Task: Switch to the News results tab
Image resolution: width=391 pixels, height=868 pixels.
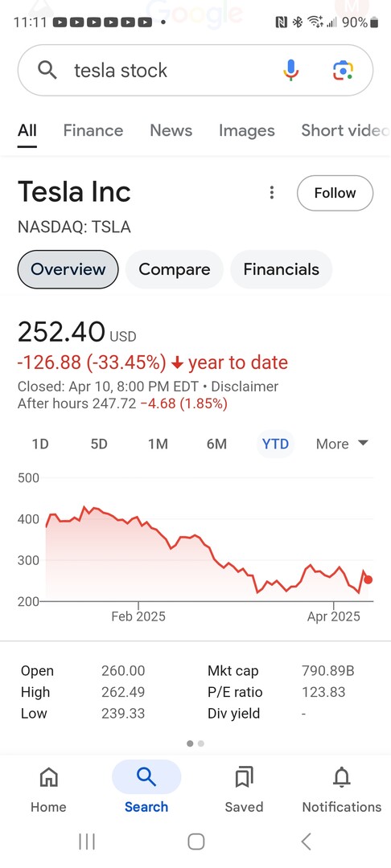Action: pos(171,131)
